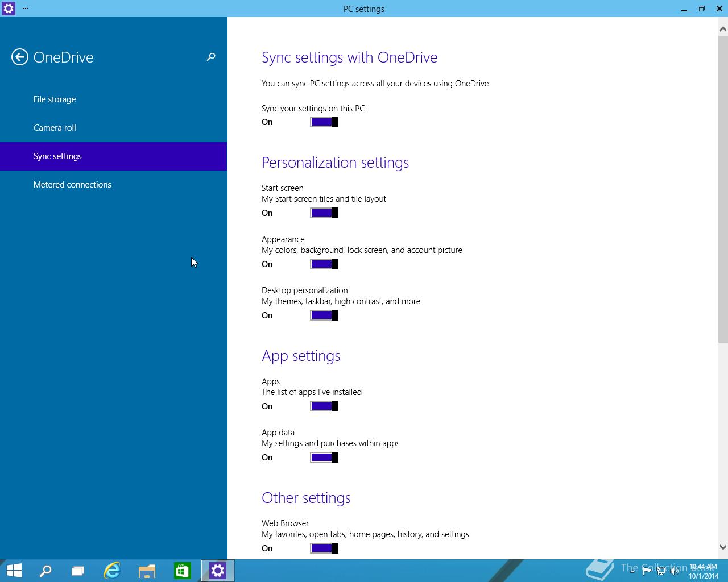Open network status tray icon

(x=661, y=572)
